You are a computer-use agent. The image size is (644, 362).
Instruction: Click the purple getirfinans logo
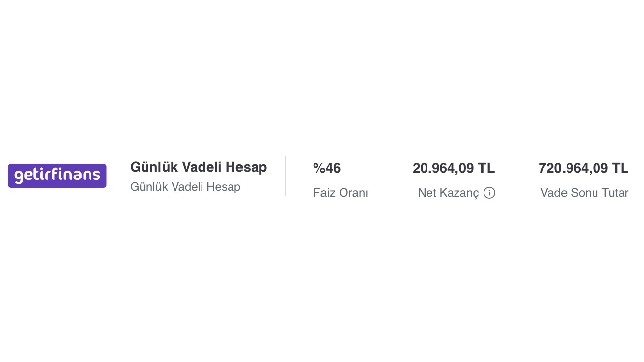[57, 175]
